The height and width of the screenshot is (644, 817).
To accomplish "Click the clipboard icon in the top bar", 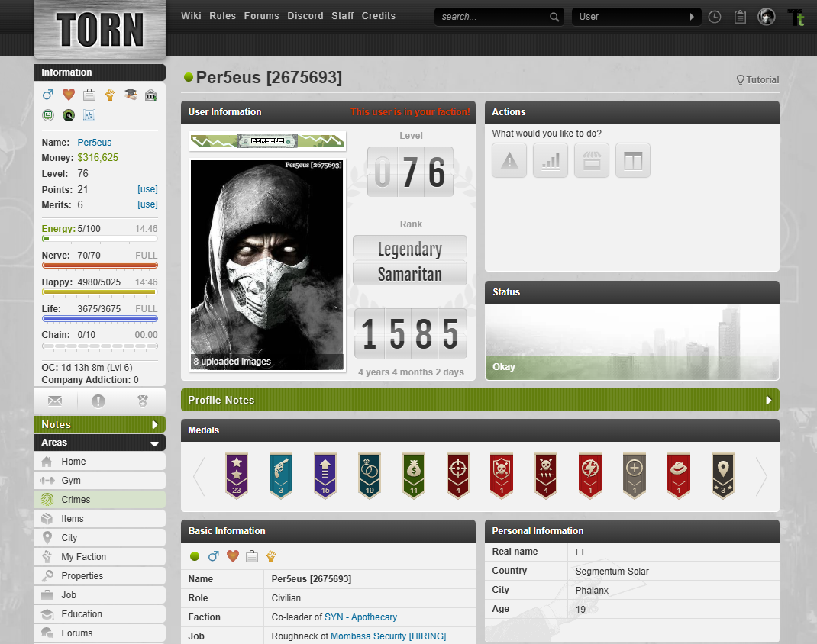I will 739,16.
